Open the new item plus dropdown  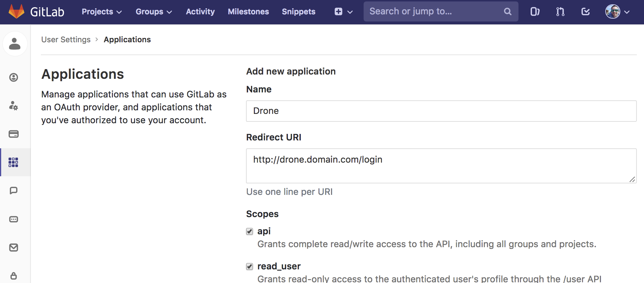pyautogui.click(x=344, y=12)
